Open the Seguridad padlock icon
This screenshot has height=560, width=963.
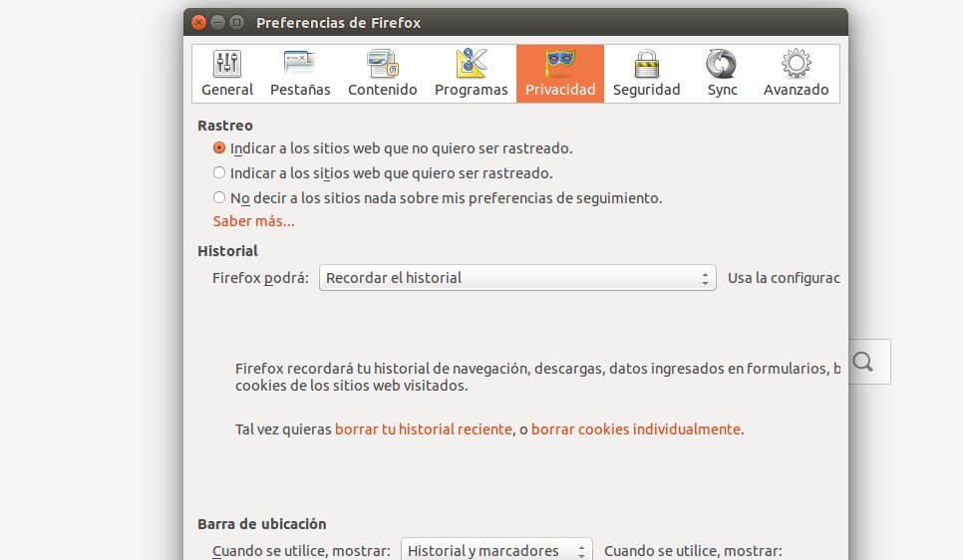[646, 65]
